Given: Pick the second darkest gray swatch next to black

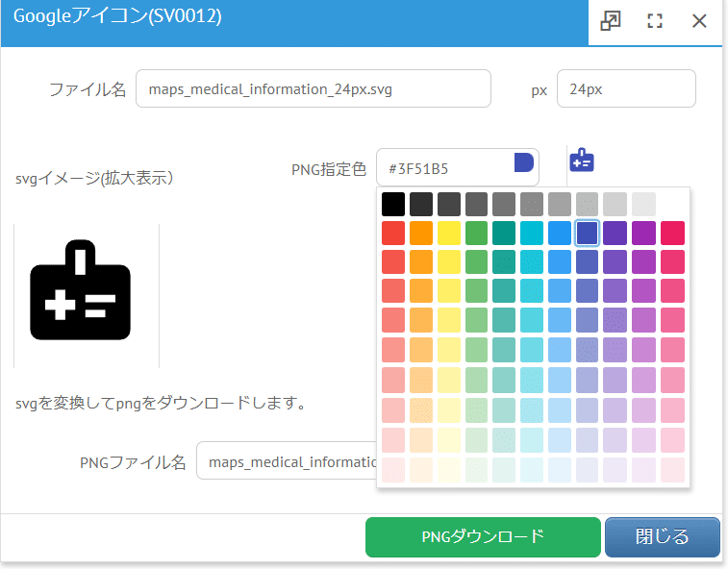Looking at the screenshot, I should click(421, 204).
